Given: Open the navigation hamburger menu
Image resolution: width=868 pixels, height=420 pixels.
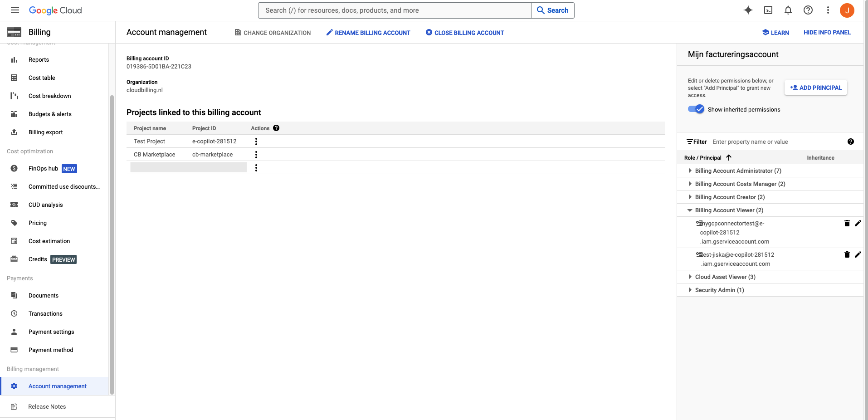Looking at the screenshot, I should (15, 10).
